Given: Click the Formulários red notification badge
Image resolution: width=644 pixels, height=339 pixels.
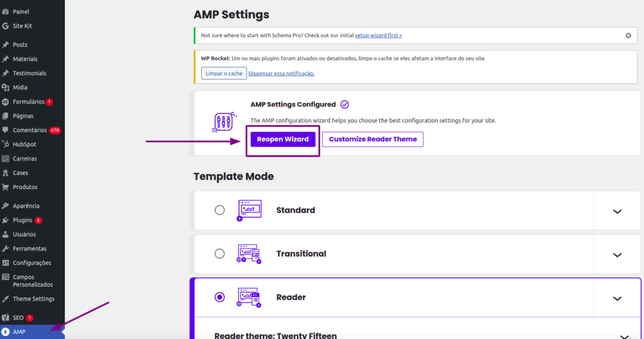Looking at the screenshot, I should pyautogui.click(x=49, y=102).
